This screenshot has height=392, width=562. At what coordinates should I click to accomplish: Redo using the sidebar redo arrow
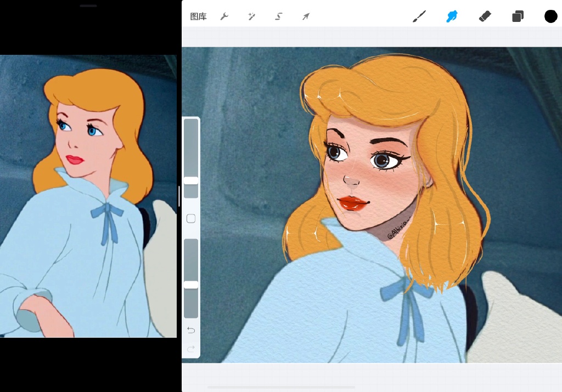pos(191,349)
